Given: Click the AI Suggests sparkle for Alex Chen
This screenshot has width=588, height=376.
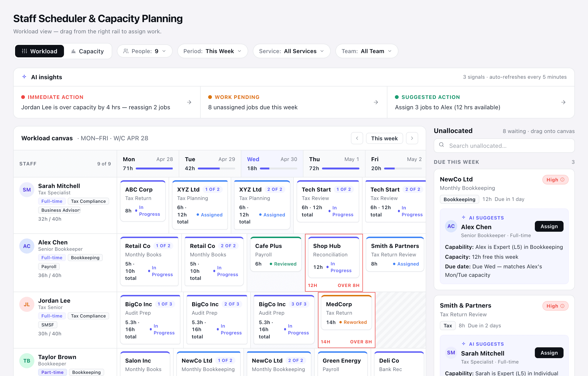Looking at the screenshot, I should (x=463, y=217).
